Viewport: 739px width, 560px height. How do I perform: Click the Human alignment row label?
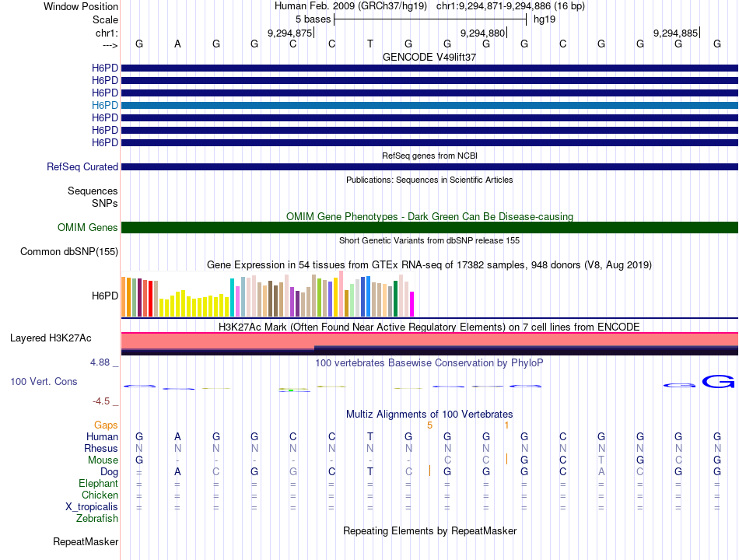[x=102, y=437]
